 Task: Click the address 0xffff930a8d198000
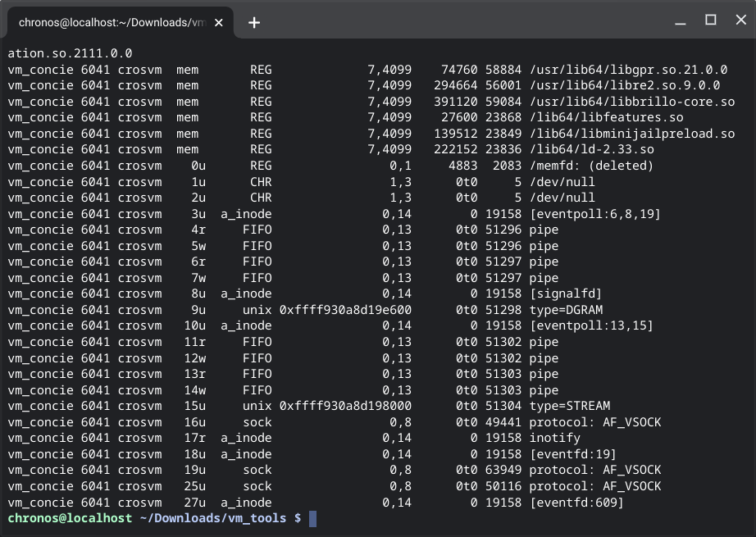pyautogui.click(x=345, y=406)
